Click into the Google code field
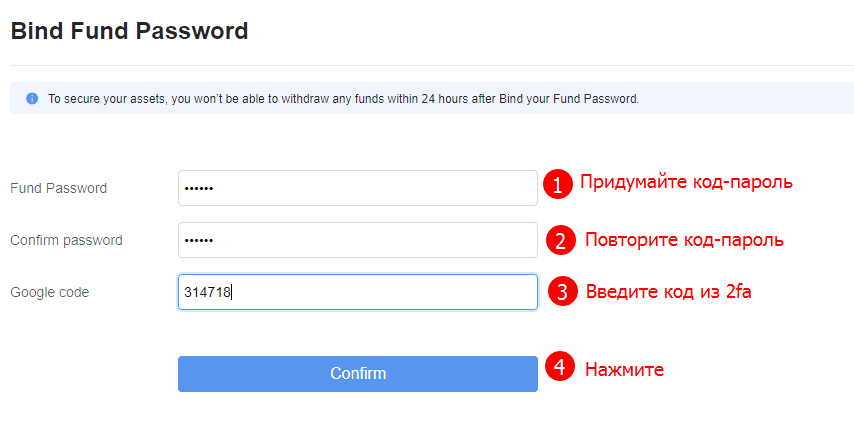 pos(357,292)
